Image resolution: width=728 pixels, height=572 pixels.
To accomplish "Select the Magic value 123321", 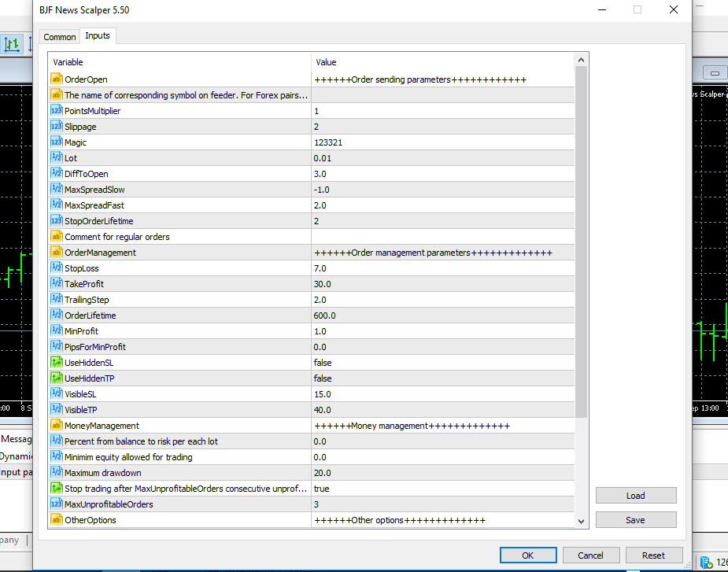I will (443, 142).
